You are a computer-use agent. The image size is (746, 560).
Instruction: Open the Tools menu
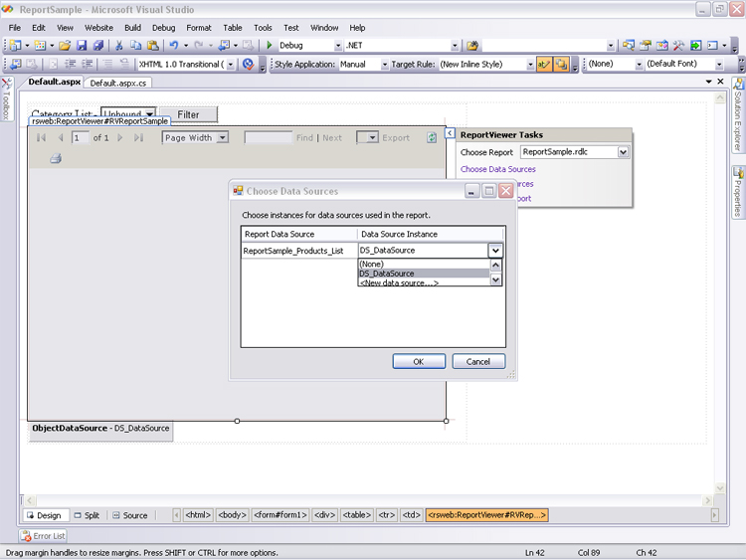(263, 28)
